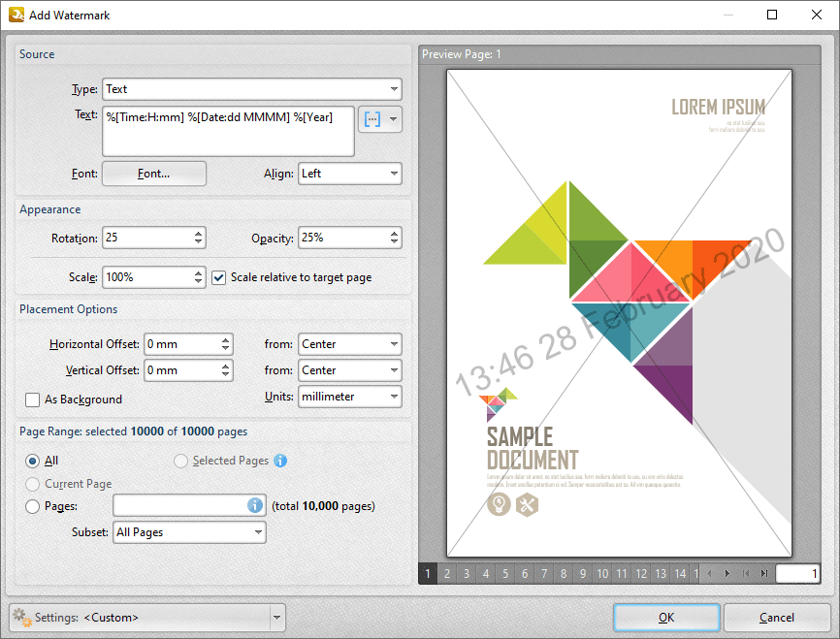Viewport: 840px width, 639px height.
Task: Select page 10 in preview strip
Action: click(x=602, y=574)
